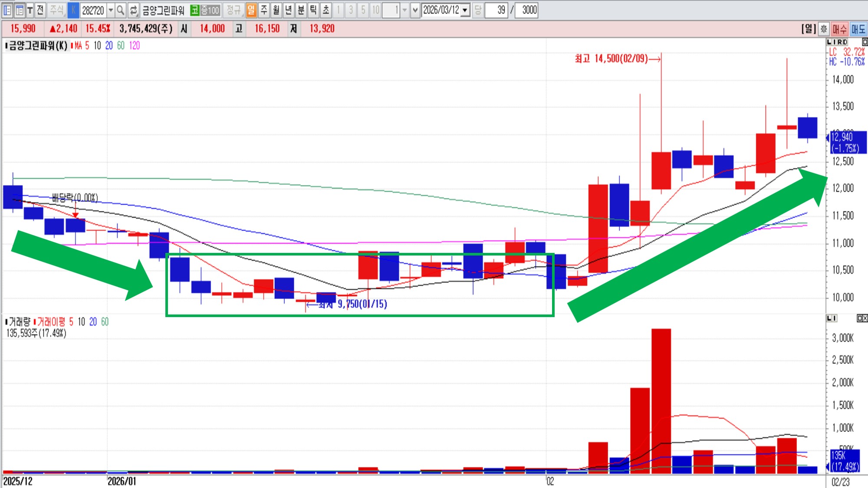Open the date picker dropdown
This screenshot has width=868, height=488.
(x=465, y=10)
